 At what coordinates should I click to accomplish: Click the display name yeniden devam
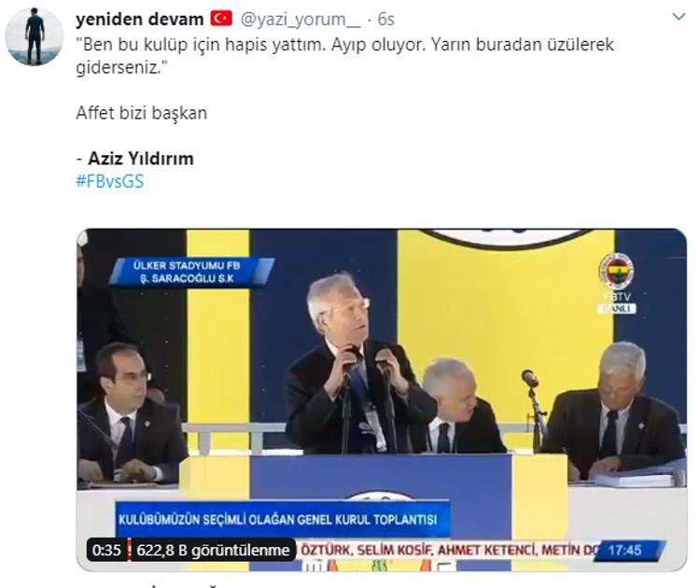coord(140,20)
